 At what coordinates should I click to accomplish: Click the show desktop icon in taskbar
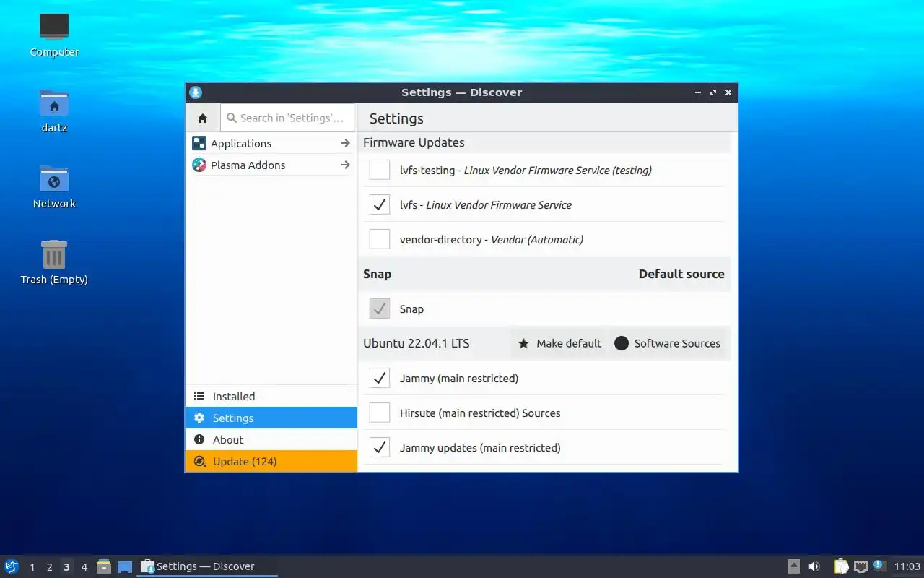(x=125, y=567)
